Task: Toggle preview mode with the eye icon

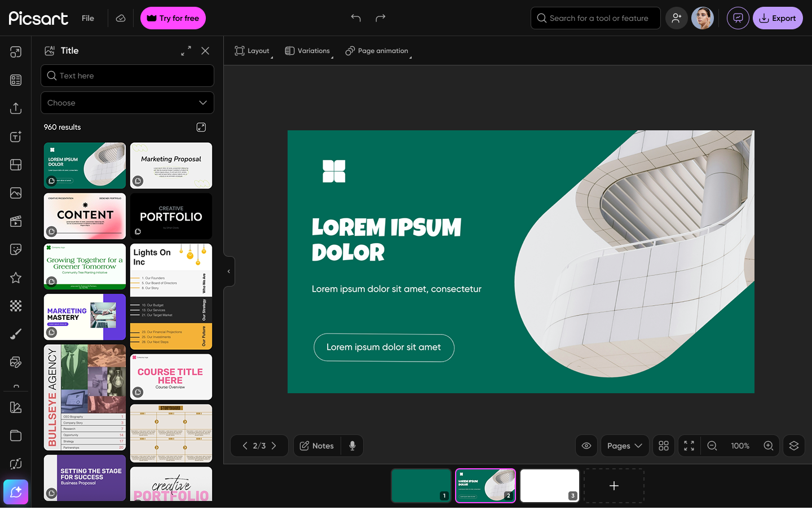Action: [x=586, y=446]
